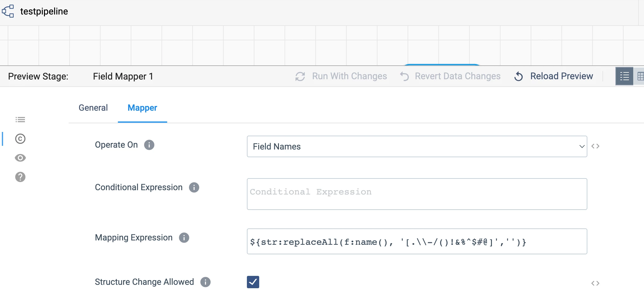Viewport: 644px width, 299px height.
Task: Toggle code view icon near Structure Change Allowed
Action: point(596,283)
